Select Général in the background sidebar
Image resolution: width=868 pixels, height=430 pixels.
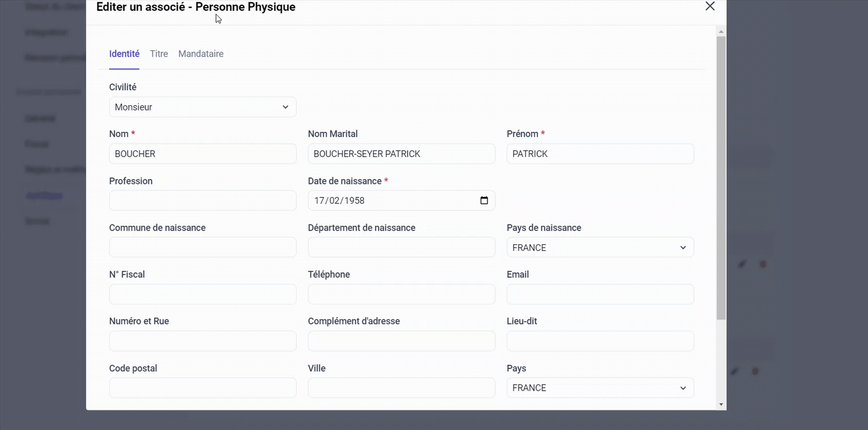point(40,118)
